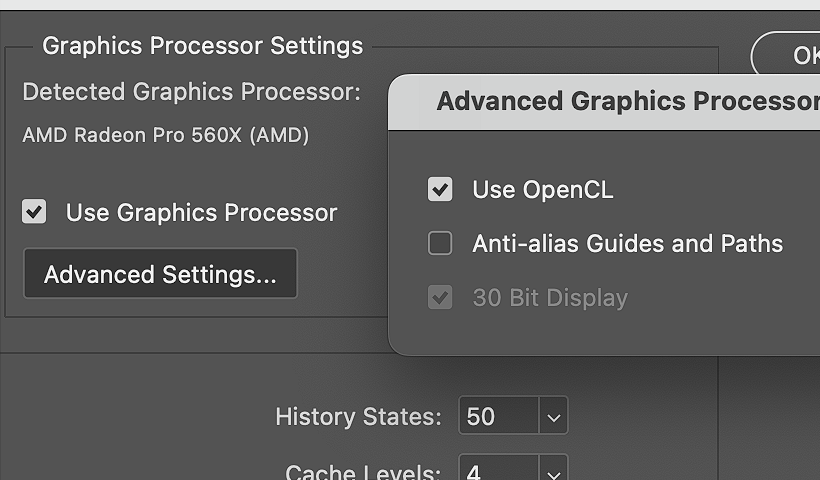The width and height of the screenshot is (820, 480).
Task: Click the "Use Graphics Processor" label text
Action: tap(201, 212)
